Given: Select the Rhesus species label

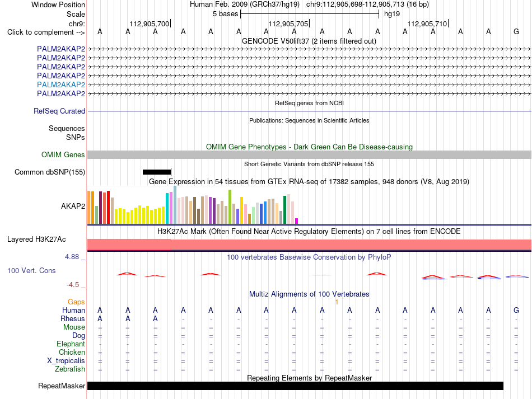Looking at the screenshot, I should 73,318.
